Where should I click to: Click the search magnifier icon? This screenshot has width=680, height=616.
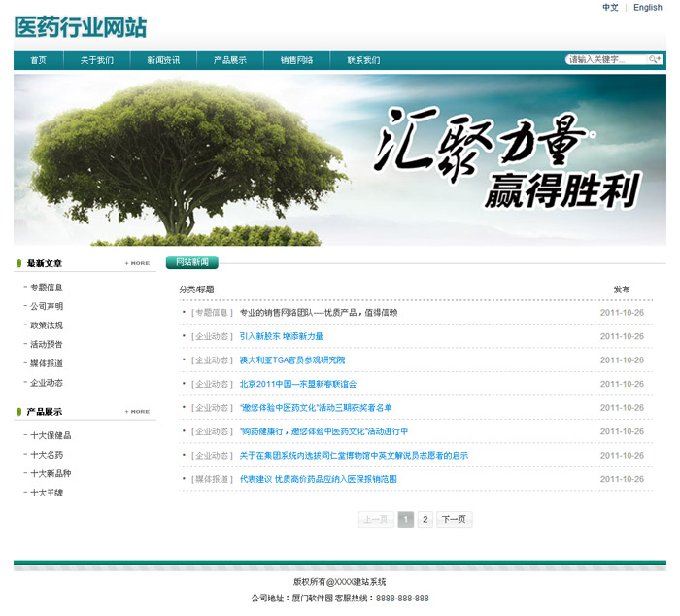click(655, 59)
